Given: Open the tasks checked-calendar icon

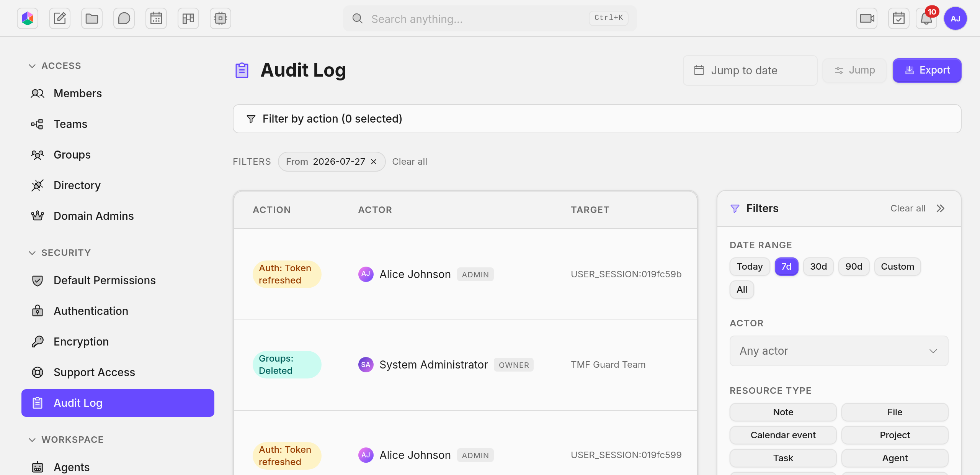Looking at the screenshot, I should 899,18.
